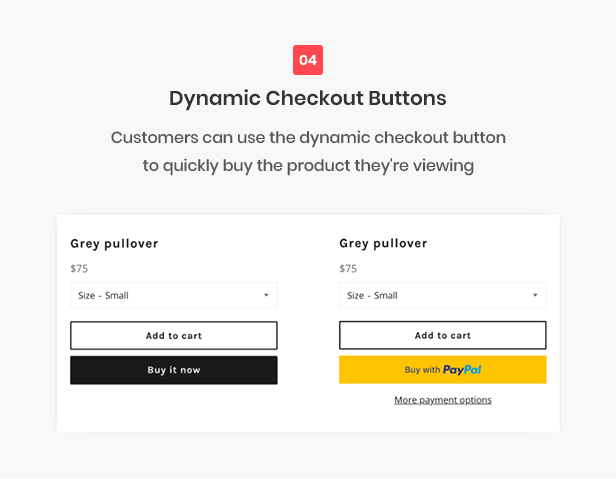Click the "Customers can use" description text
The width and height of the screenshot is (616, 479).
pos(308,138)
